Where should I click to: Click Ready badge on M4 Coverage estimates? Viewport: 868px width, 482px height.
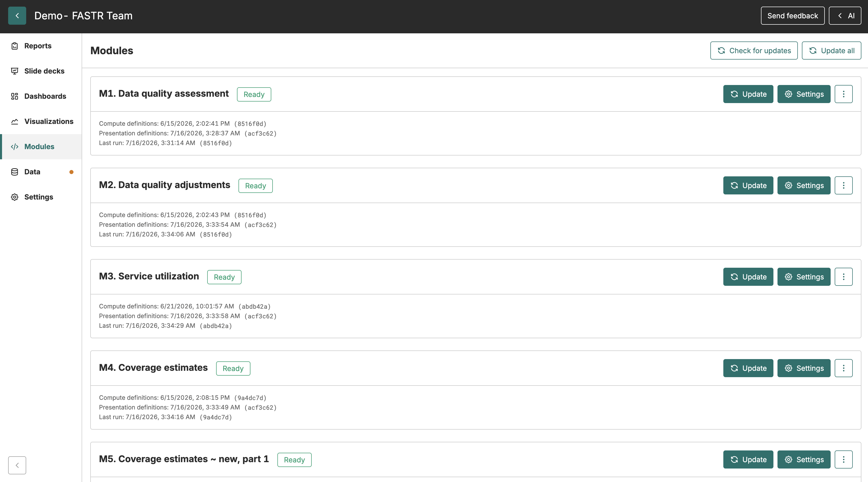233,369
